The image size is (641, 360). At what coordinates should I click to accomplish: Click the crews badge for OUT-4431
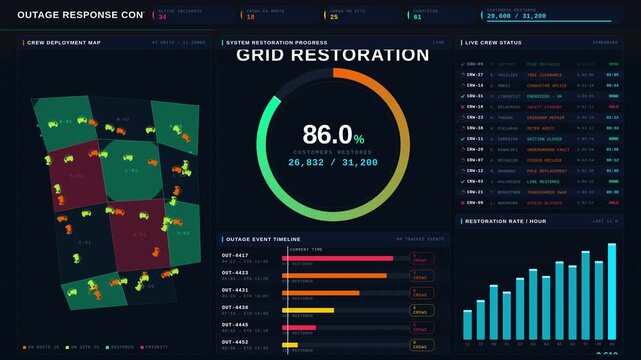pos(421,293)
